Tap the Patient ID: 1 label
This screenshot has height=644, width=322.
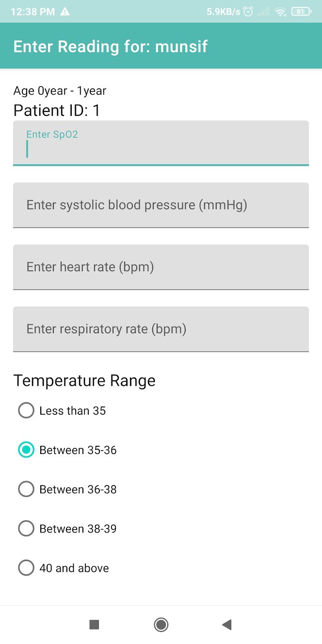(57, 110)
